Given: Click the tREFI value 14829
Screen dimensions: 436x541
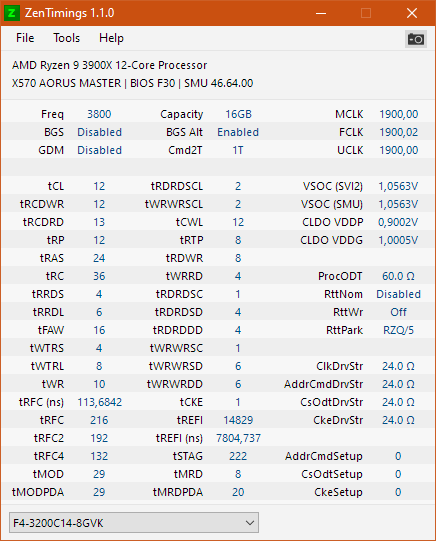Looking at the screenshot, I should (238, 420).
